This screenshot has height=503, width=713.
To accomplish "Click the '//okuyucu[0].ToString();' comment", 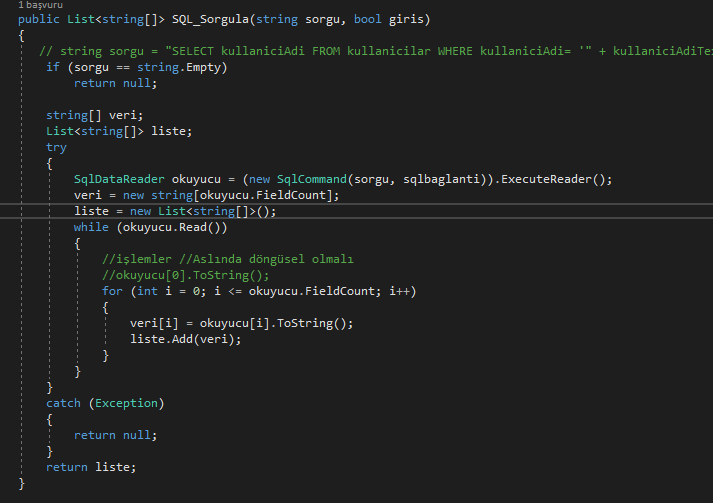I will (x=186, y=275).
